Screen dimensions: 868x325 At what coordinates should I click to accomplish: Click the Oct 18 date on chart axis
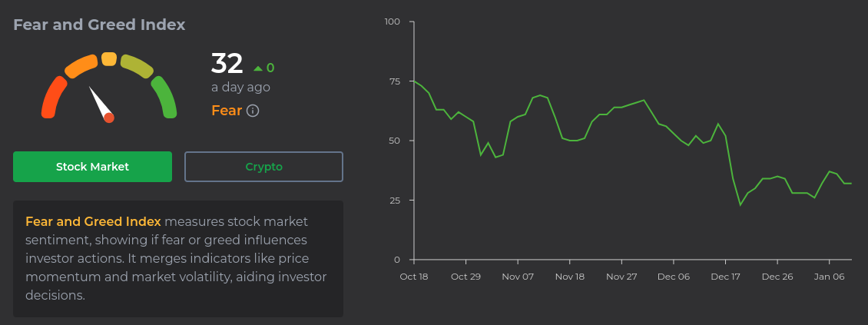[x=413, y=277]
